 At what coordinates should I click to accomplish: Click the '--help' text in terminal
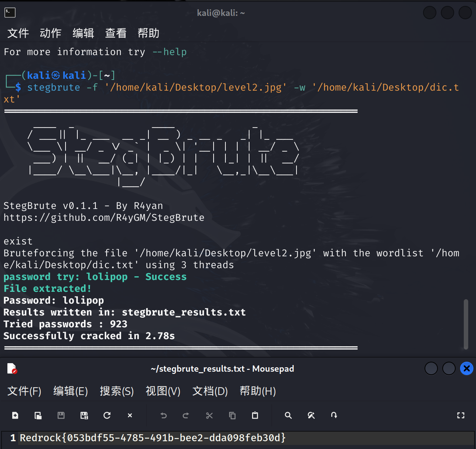tap(170, 52)
